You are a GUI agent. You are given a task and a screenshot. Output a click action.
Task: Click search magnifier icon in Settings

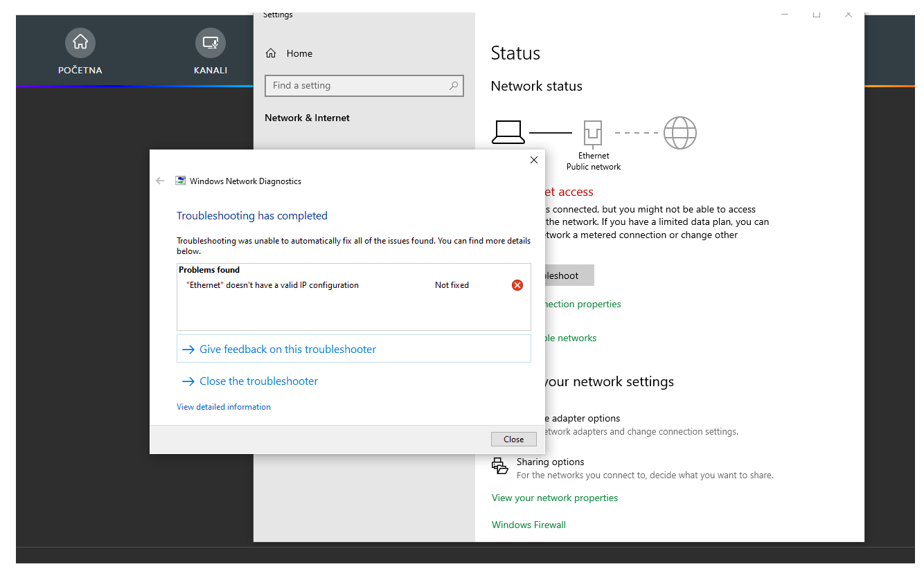click(454, 86)
